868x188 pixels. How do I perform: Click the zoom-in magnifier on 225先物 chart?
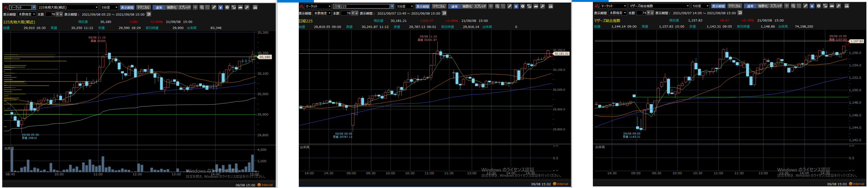pos(201,7)
